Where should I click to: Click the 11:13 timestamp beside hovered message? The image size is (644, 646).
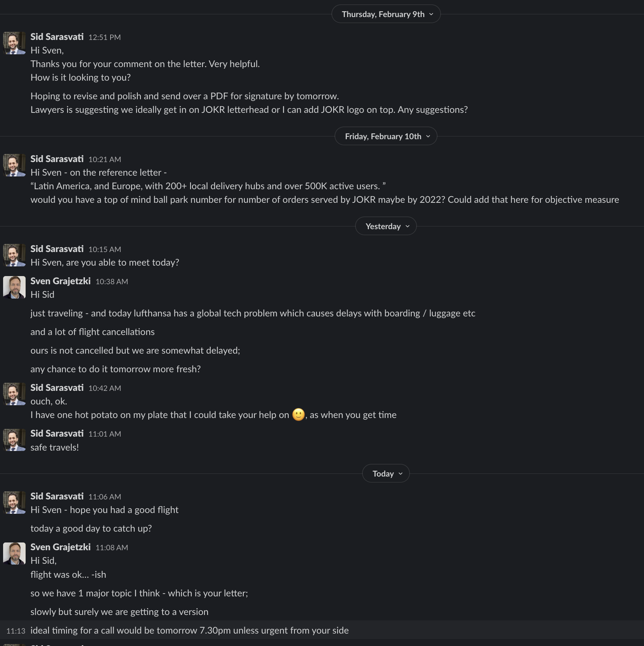[x=16, y=631]
